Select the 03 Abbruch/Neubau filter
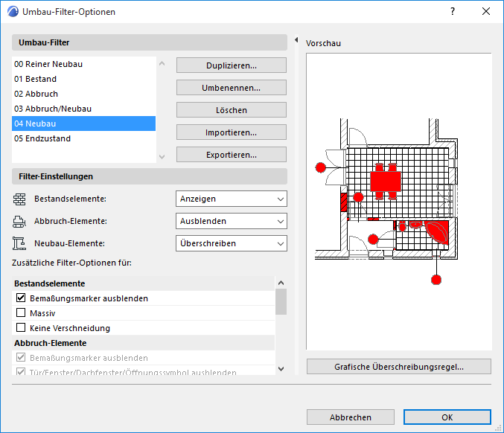The image size is (504, 433). [83, 109]
